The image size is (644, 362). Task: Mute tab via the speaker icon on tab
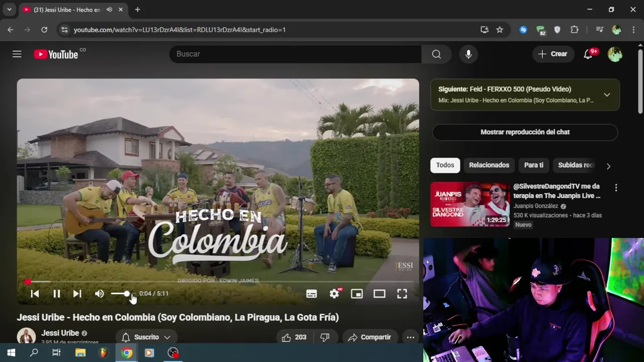109,10
